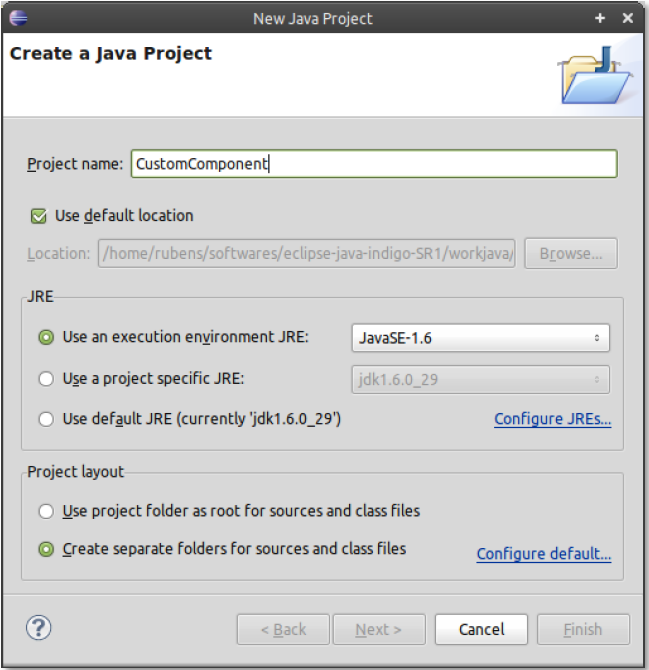Uncheck Use default location checkbox
Image resolution: width=649 pixels, height=670 pixels.
39,216
